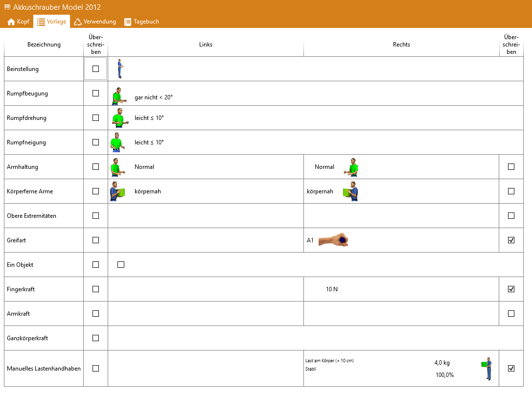Check right override checkbox for Armkraft
The height and width of the screenshot is (396, 532).
click(x=511, y=314)
